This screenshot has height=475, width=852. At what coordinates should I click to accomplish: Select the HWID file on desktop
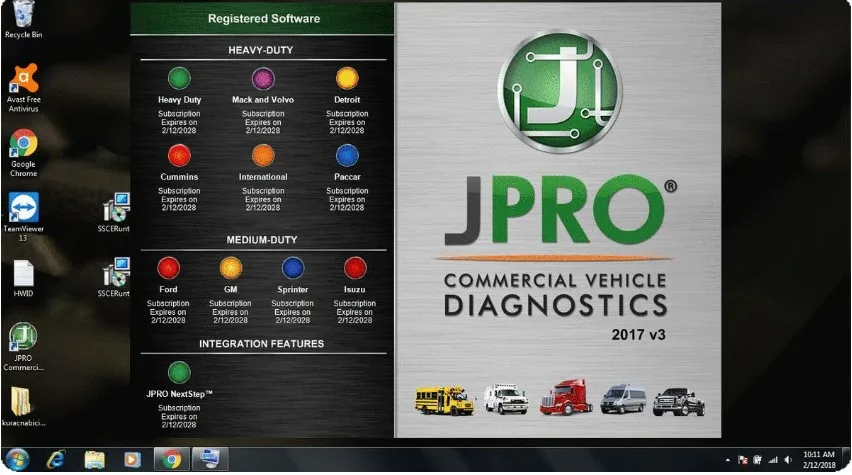pyautogui.click(x=23, y=278)
